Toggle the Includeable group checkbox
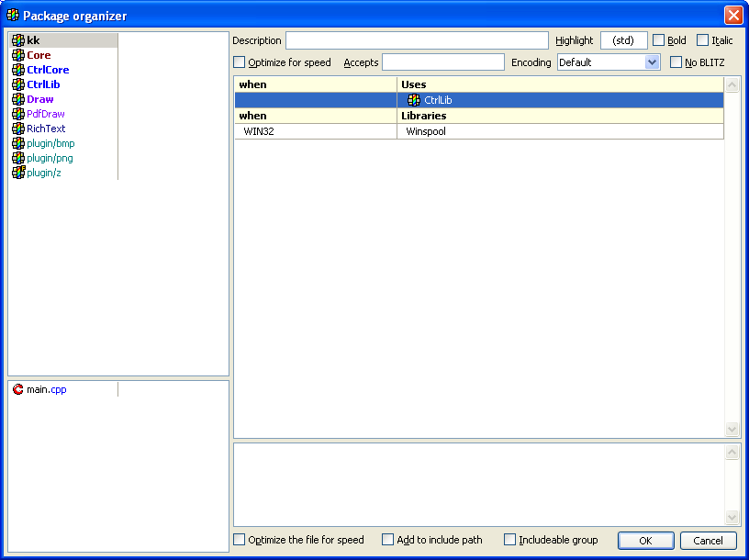 (x=510, y=540)
